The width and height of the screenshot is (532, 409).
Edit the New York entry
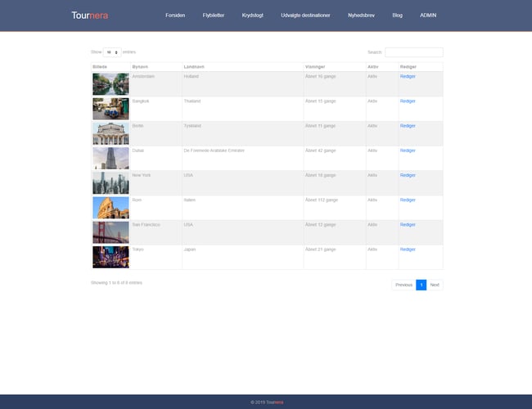click(408, 175)
